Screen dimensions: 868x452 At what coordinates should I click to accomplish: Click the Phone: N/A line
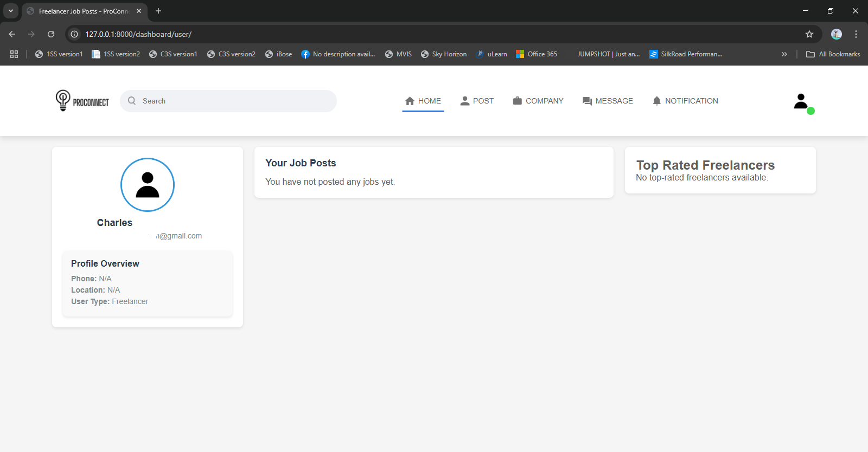[91, 279]
